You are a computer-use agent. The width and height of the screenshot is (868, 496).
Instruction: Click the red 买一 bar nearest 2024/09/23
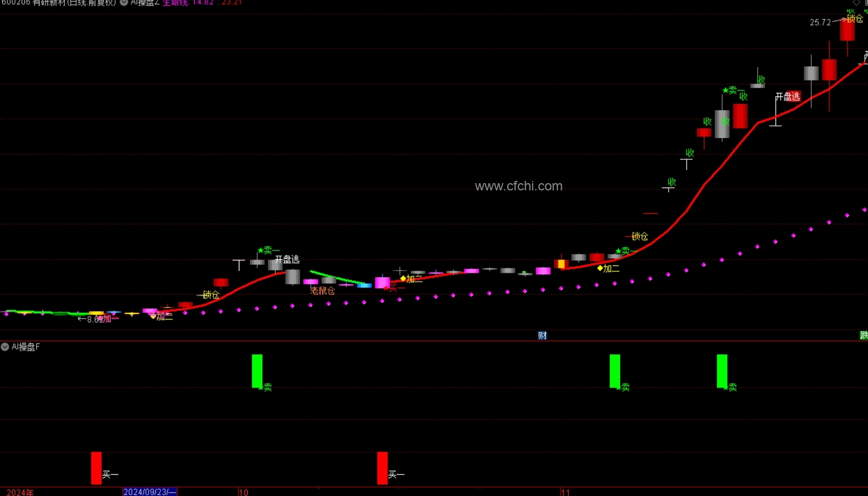pos(96,468)
